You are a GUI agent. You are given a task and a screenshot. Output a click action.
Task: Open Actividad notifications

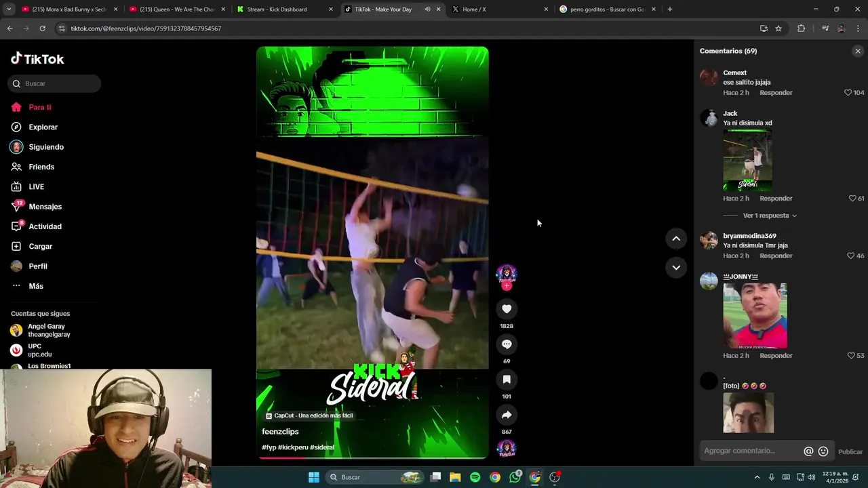(45, 226)
